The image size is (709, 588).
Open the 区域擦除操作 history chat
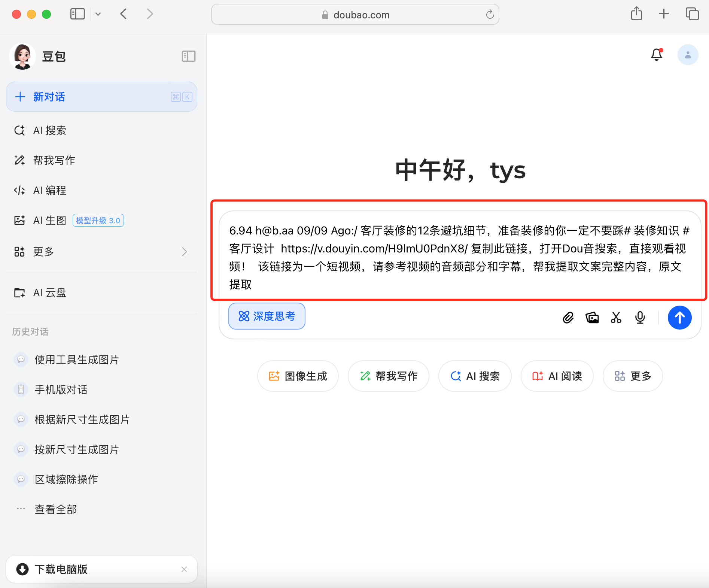click(x=101, y=479)
